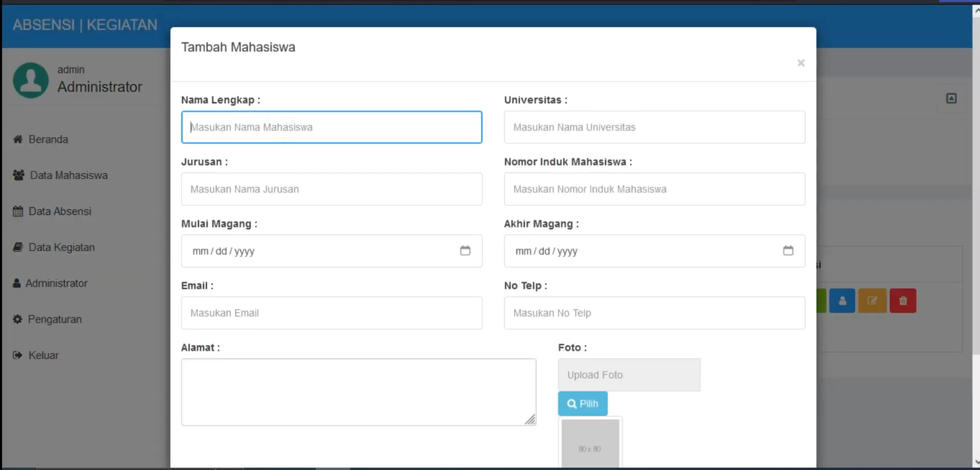Click the collapse panel icon at top right
Image resolution: width=980 pixels, height=470 pixels.
[951, 99]
